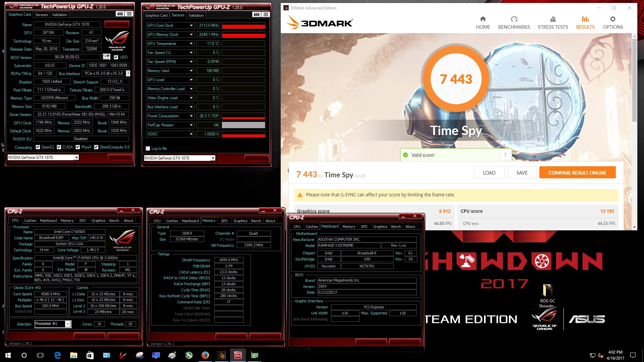Open the SPD tab in the middle CPU-Z window
The image size is (644, 362).
pyautogui.click(x=224, y=221)
